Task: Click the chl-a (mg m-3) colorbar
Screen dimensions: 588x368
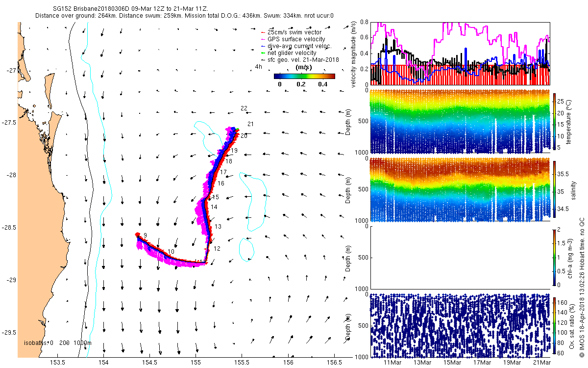Action: tap(555, 257)
